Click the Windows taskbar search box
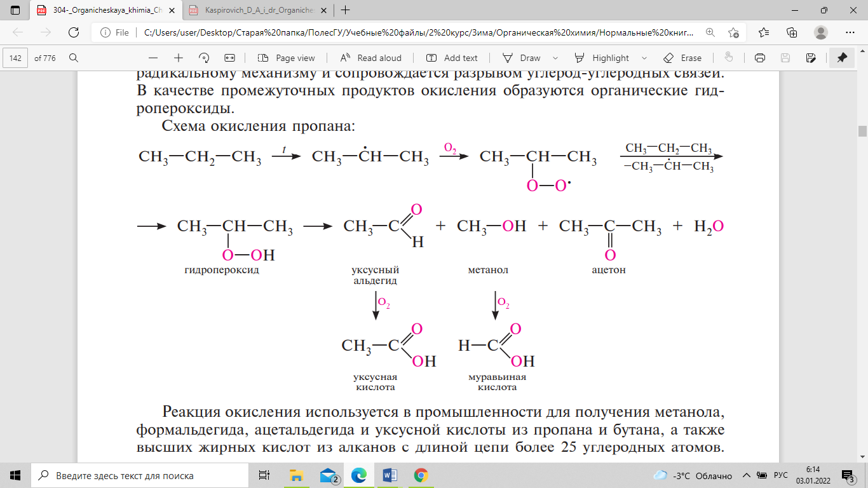 (x=140, y=475)
